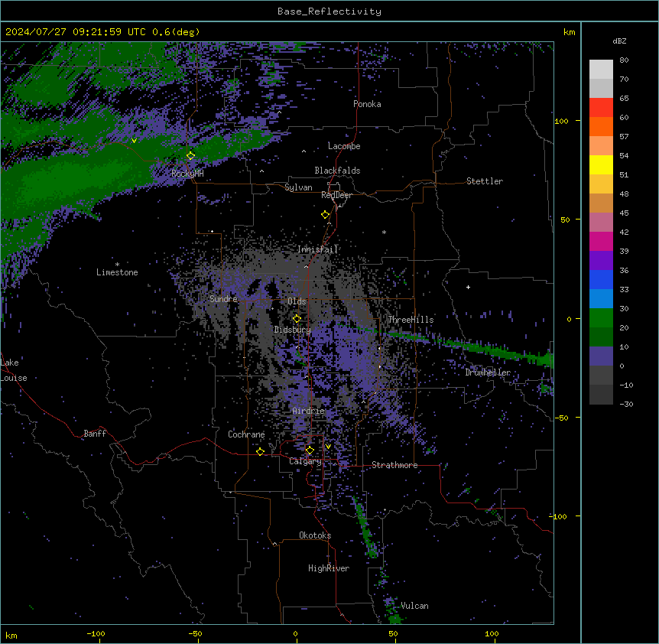Select the light blue 33-30 dBZ legend swatch

(x=601, y=299)
